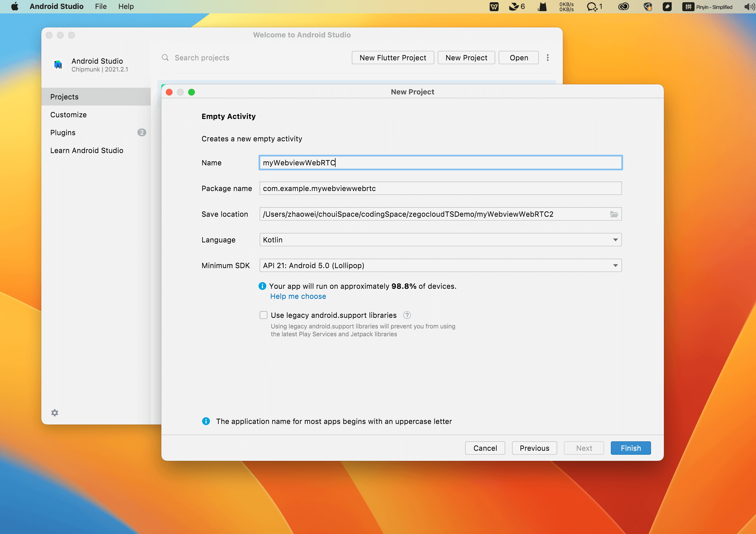756x534 pixels.
Task: Click the Customize option in sidebar
Action: (69, 115)
